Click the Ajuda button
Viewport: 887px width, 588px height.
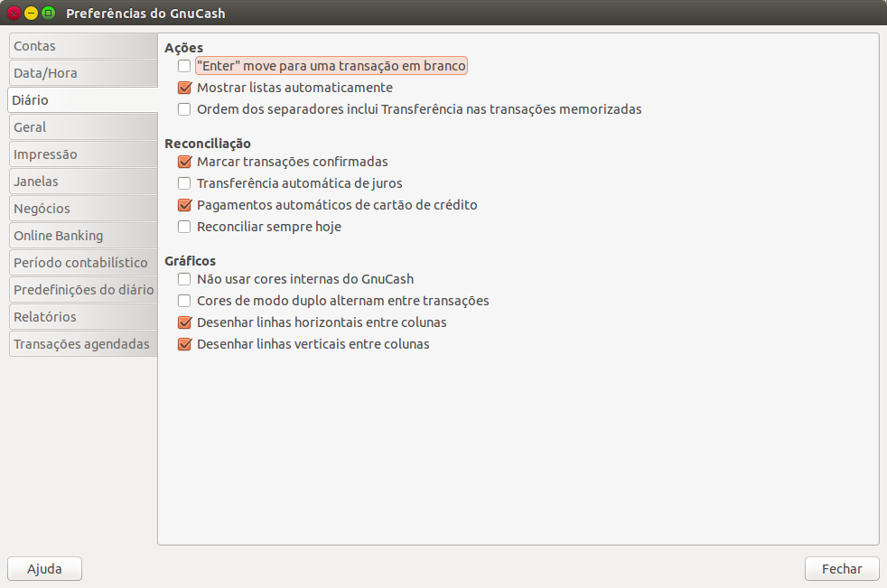(44, 569)
